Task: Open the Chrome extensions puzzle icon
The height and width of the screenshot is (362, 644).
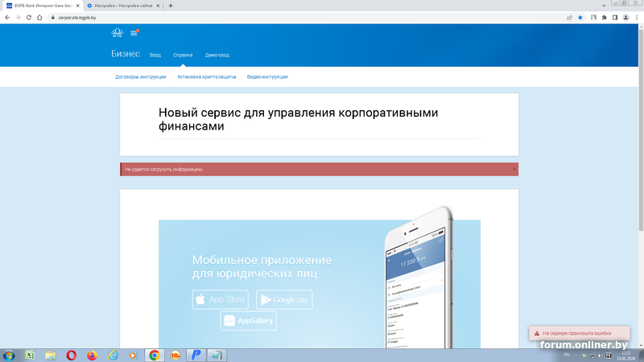Action: point(604,17)
